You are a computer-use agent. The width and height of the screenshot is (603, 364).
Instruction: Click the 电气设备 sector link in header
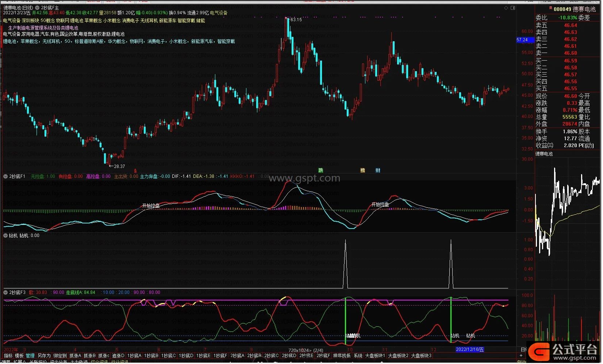pos(219,13)
